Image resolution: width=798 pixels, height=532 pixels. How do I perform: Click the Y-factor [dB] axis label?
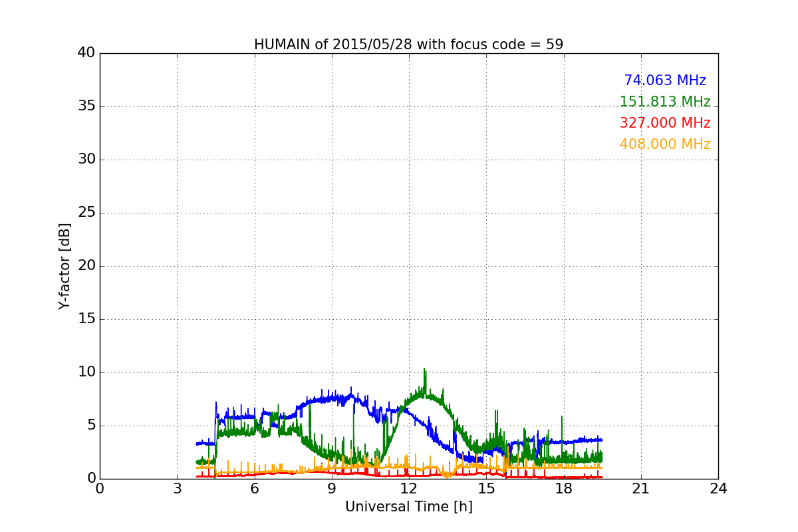click(65, 266)
